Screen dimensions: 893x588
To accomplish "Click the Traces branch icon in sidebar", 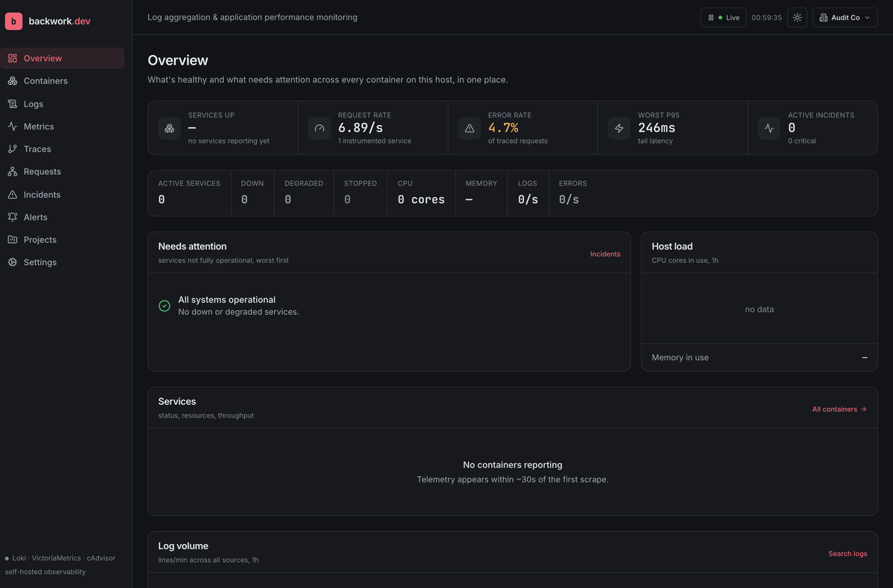I will click(13, 149).
